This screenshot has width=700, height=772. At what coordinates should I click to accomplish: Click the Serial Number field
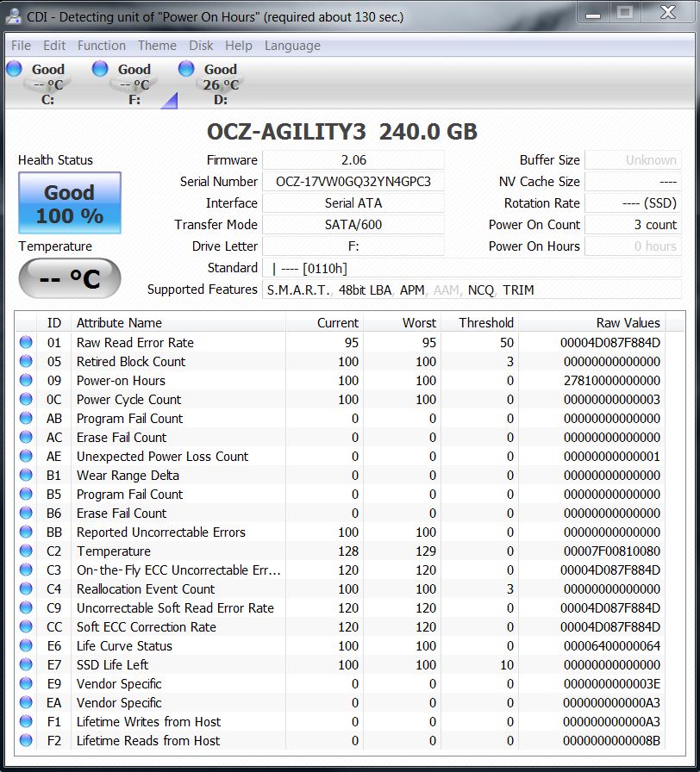pyautogui.click(x=353, y=182)
